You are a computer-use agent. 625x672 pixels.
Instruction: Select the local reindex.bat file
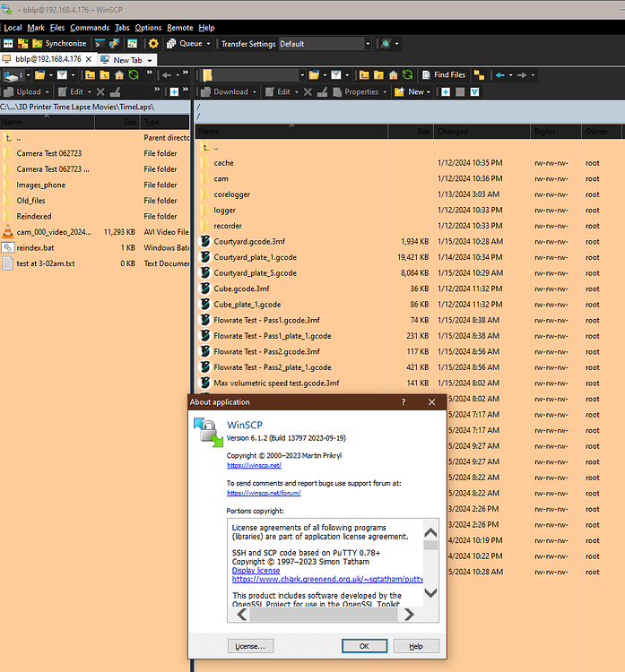coord(35,247)
